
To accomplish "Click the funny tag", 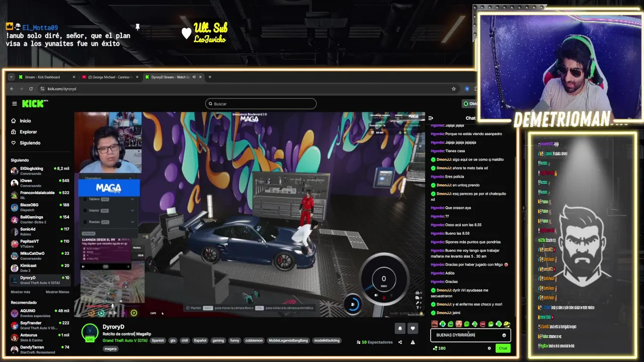I will [x=234, y=340].
